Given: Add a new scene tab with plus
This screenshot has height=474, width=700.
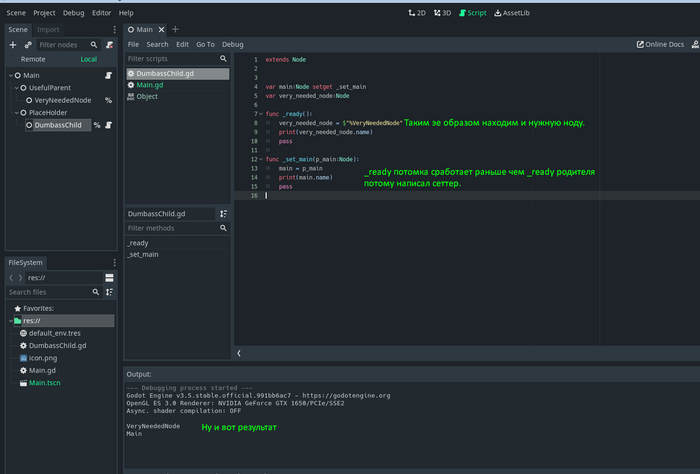Looking at the screenshot, I should click(x=175, y=30).
